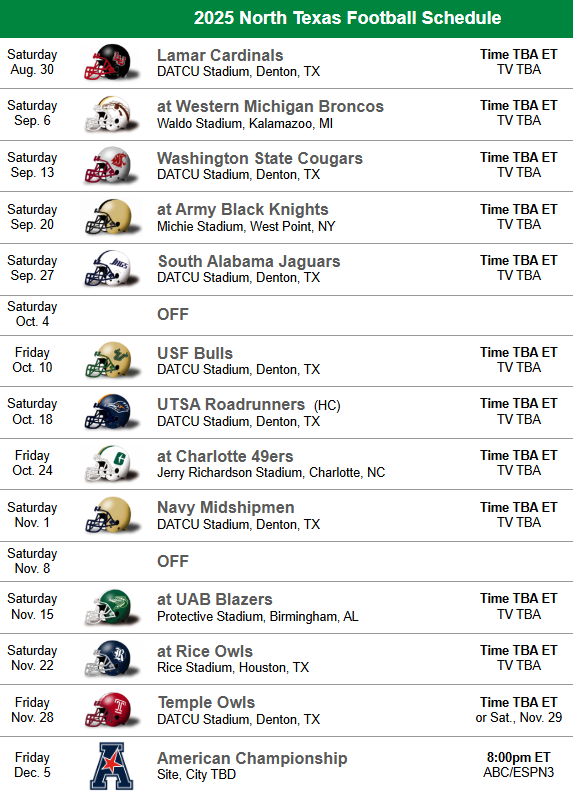Click the Army Black Knights helmet icon

point(111,217)
